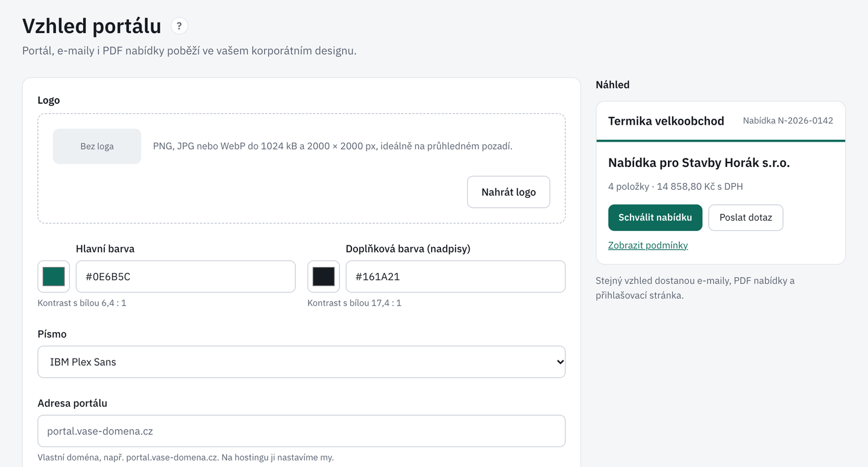The width and height of the screenshot is (868, 467).
Task: Click the Kontrast s bílou 17,4 : 1 text
Action: (x=354, y=302)
